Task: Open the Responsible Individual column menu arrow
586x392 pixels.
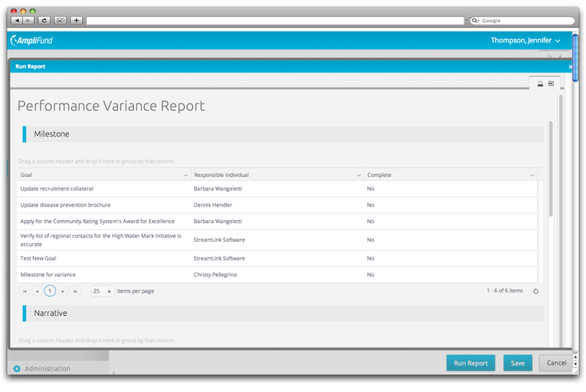Action: pos(359,175)
